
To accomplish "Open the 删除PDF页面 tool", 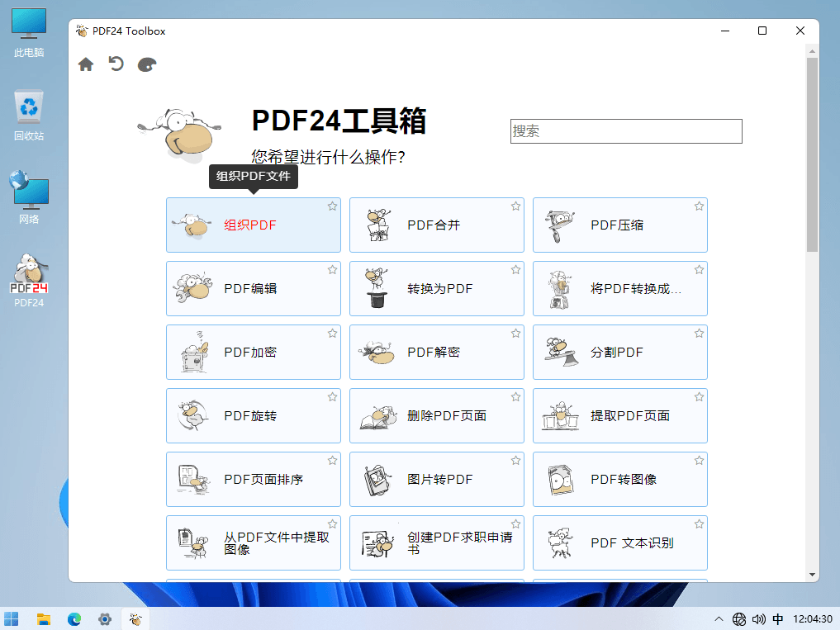I will coord(436,415).
